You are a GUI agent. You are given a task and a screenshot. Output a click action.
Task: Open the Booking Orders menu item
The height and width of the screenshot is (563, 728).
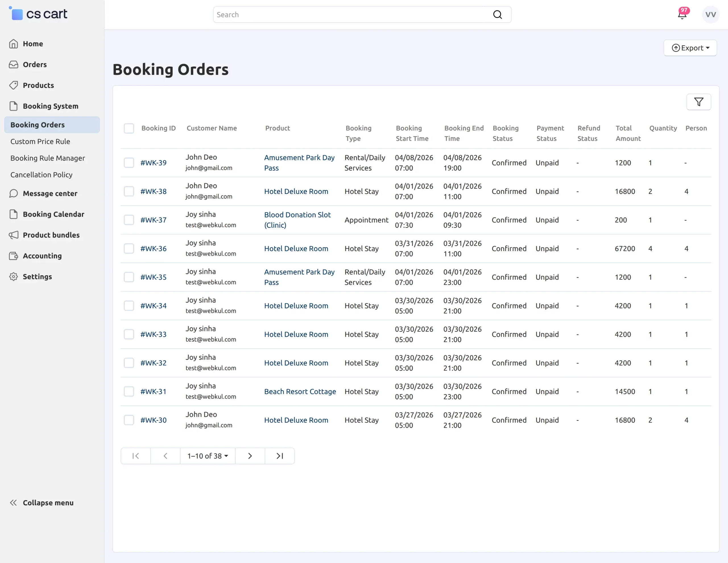tap(37, 124)
